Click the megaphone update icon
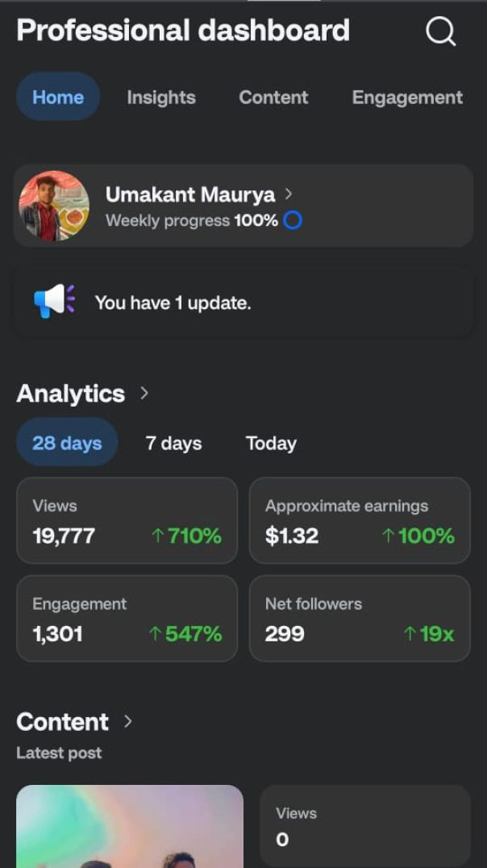Image resolution: width=487 pixels, height=868 pixels. [54, 302]
